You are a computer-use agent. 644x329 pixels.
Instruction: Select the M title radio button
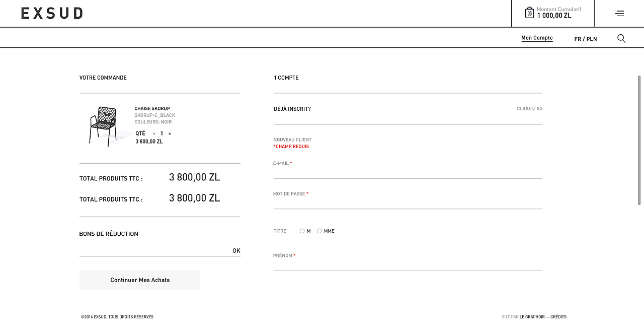pyautogui.click(x=302, y=231)
